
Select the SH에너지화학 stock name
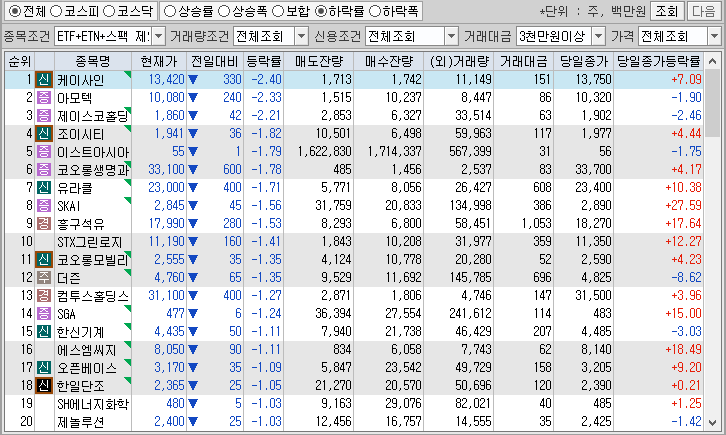93,404
